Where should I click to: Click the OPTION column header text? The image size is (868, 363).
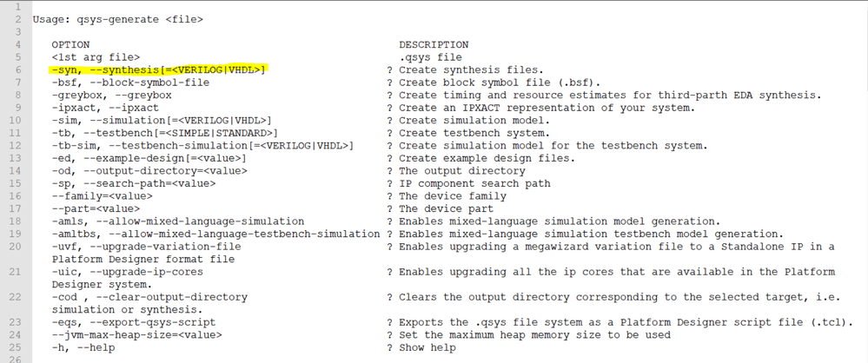click(x=70, y=43)
